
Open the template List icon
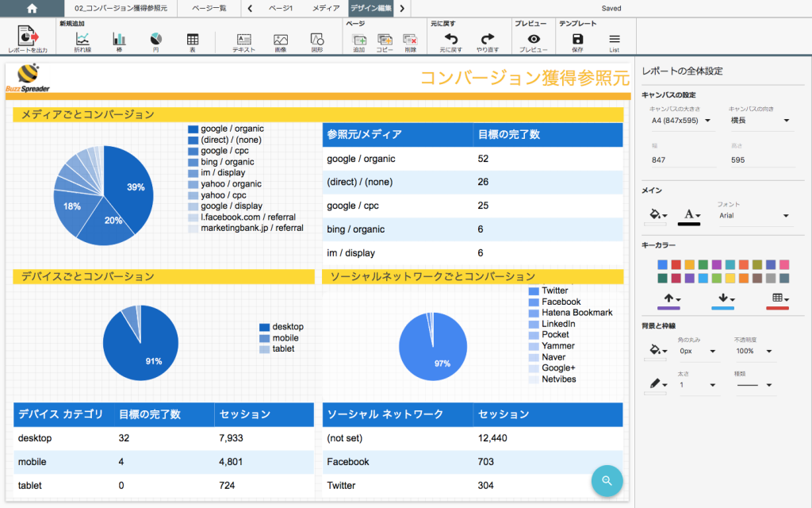tap(615, 42)
